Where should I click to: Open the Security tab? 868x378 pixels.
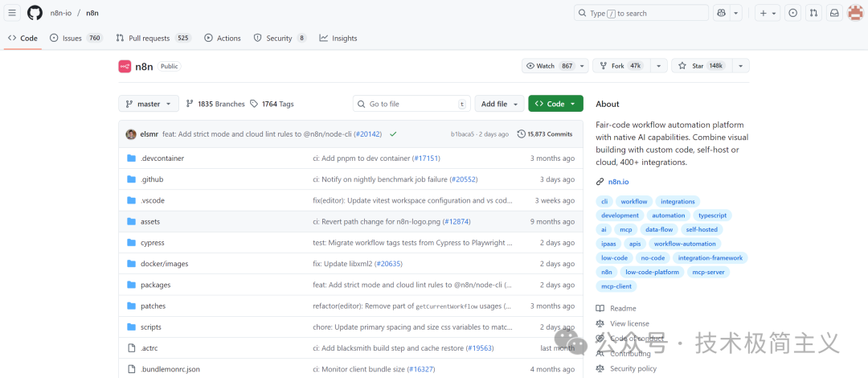[280, 39]
